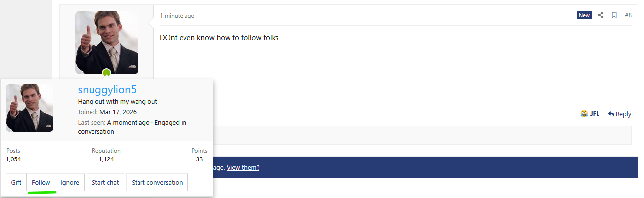Open the Reputation 1,124 value
644x198 pixels.
(x=106, y=159)
